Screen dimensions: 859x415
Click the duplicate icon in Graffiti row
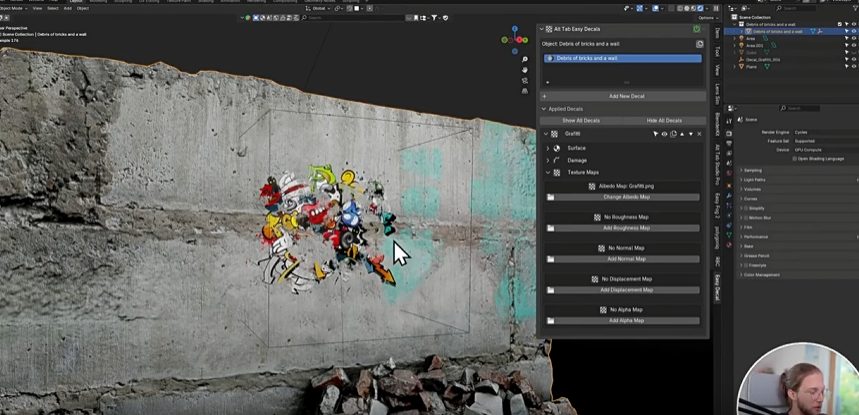pos(673,134)
